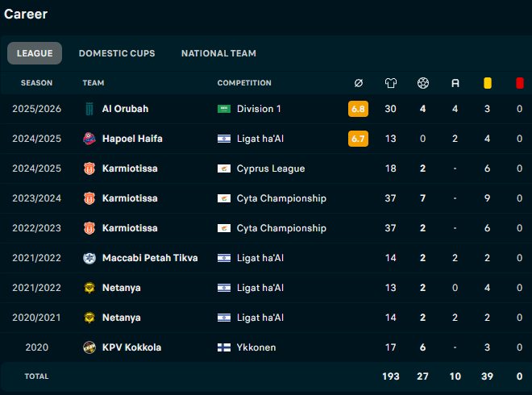Click the average rating column icon
Image resolution: width=532 pixels, height=395 pixels.
pyautogui.click(x=358, y=83)
